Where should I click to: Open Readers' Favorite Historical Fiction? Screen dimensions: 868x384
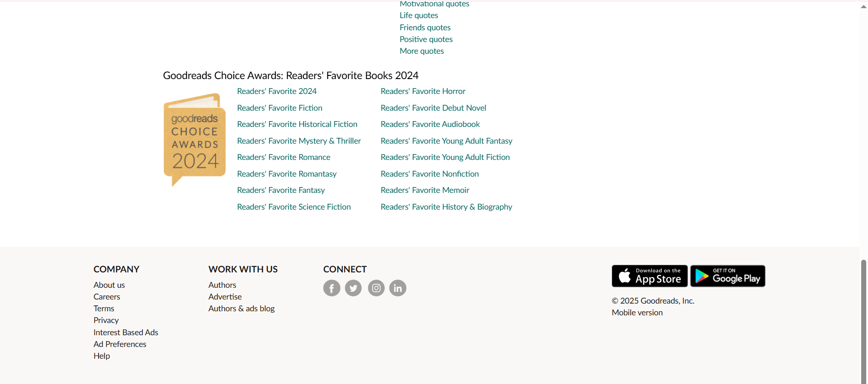click(x=297, y=124)
